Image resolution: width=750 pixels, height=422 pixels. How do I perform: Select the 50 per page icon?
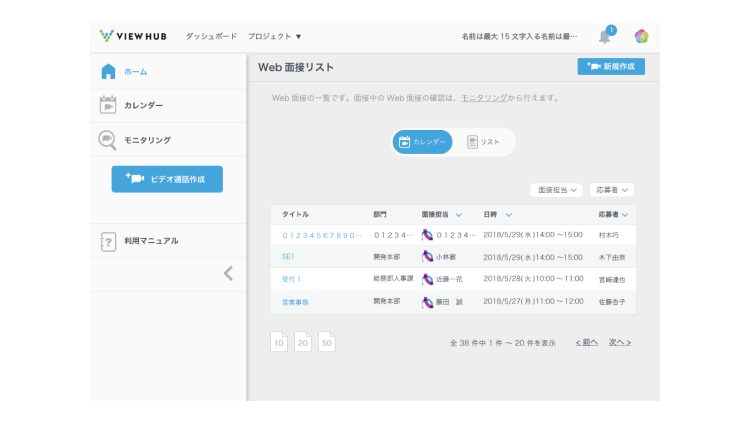(x=326, y=342)
